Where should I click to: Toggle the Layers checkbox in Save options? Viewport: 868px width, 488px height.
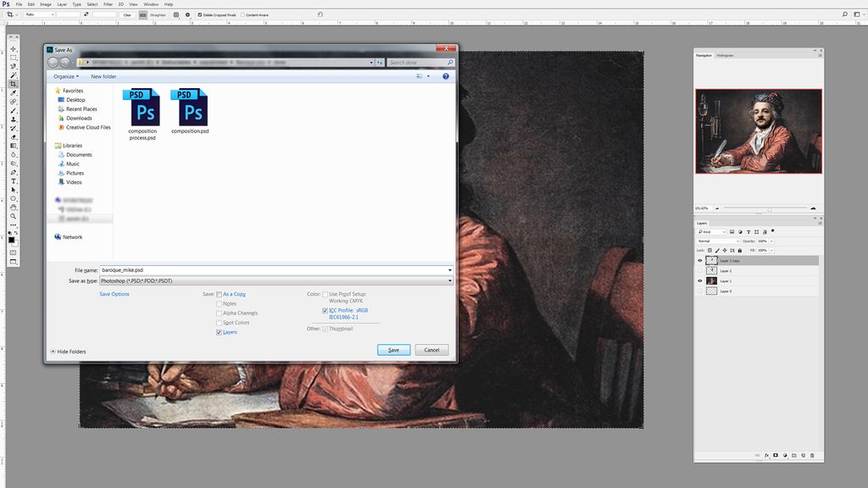220,332
